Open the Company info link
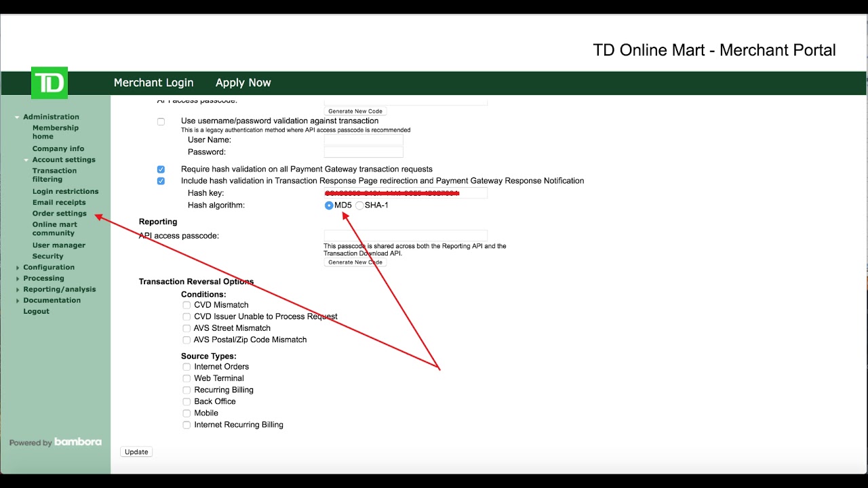Viewport: 868px width, 488px height. 58,148
